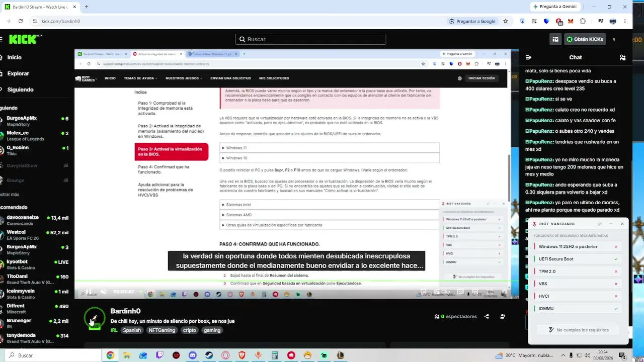Screen dimensions: 644x362
Task: Launch Discord from the taskbar
Action: pos(193,355)
